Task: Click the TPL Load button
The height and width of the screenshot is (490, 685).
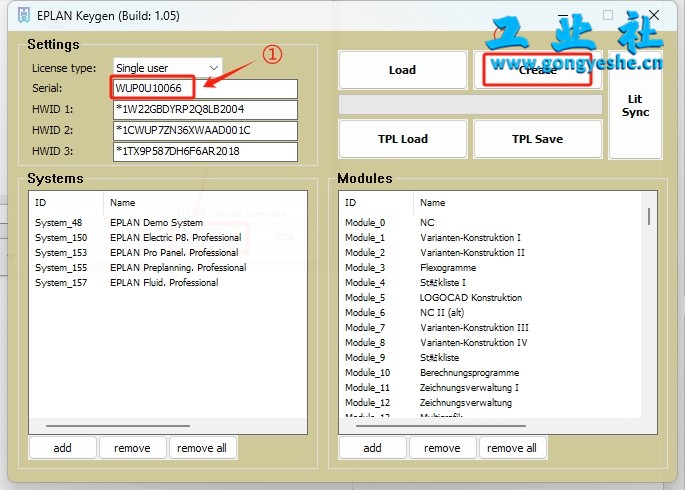Action: 403,139
